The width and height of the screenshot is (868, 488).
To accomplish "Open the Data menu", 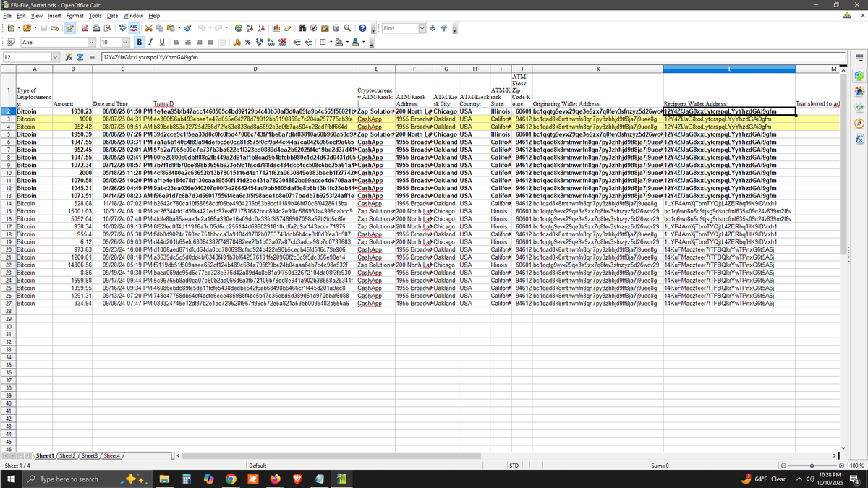I will coord(112,15).
